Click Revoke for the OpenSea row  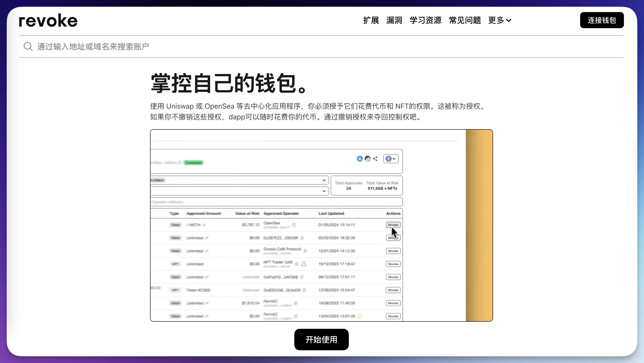393,225
